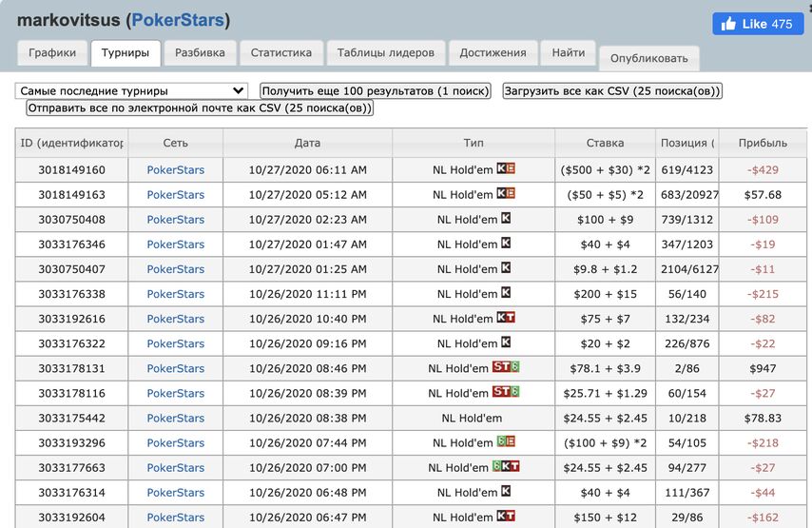Viewport: 812px width, 528px height.
Task: Open the 'Самые последние турниры' dropdown
Action: [132, 91]
